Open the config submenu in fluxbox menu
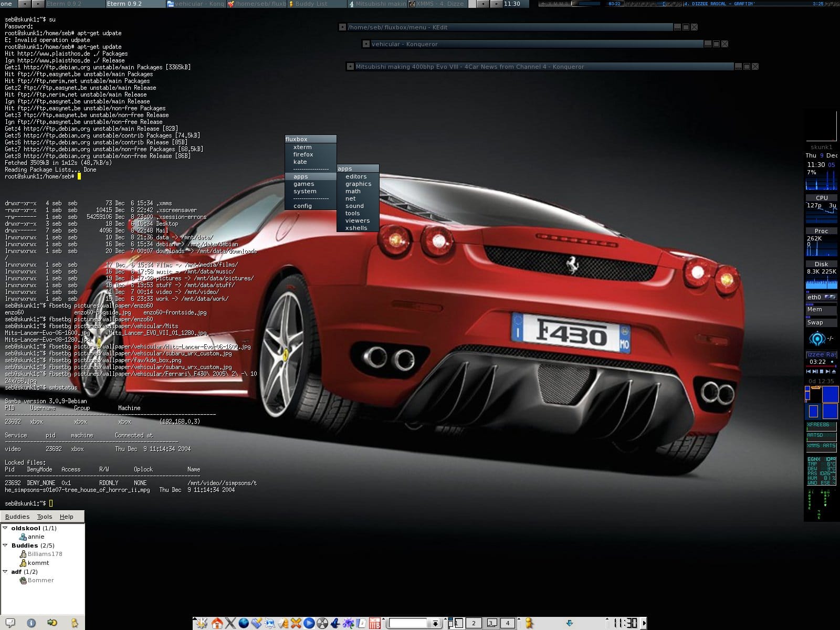 click(311, 206)
